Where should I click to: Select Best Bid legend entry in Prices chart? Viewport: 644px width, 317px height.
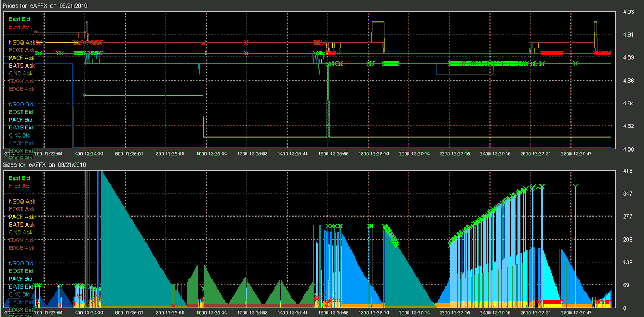[x=19, y=19]
